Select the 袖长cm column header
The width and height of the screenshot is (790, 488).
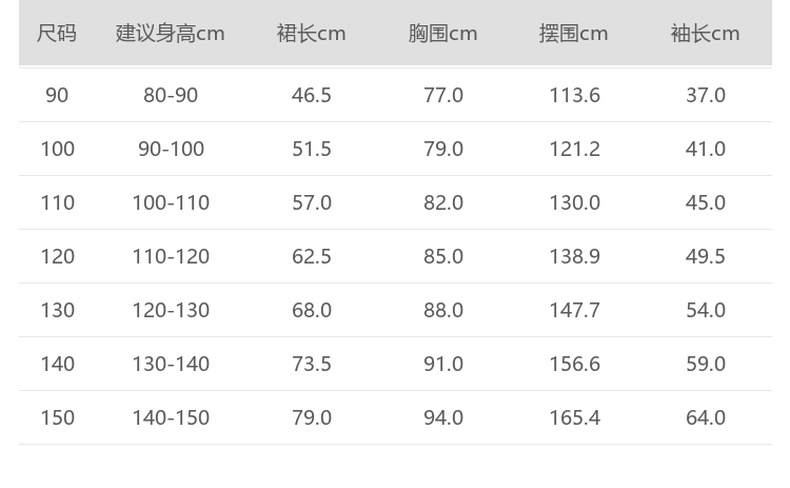pyautogui.click(x=705, y=34)
